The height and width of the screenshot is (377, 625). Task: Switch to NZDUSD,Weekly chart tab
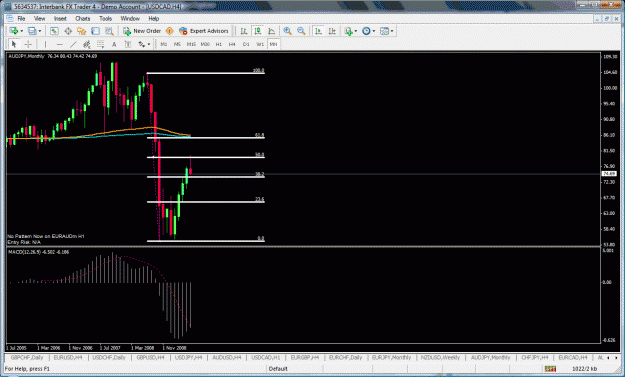tap(440, 357)
